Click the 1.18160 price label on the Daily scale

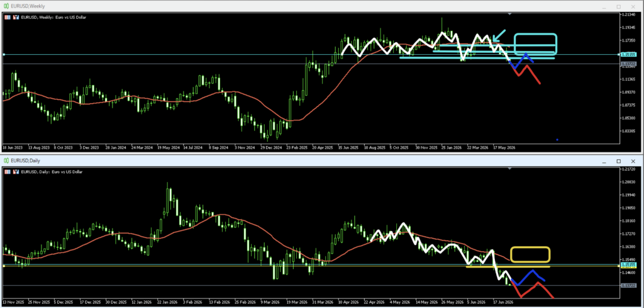click(x=630, y=221)
